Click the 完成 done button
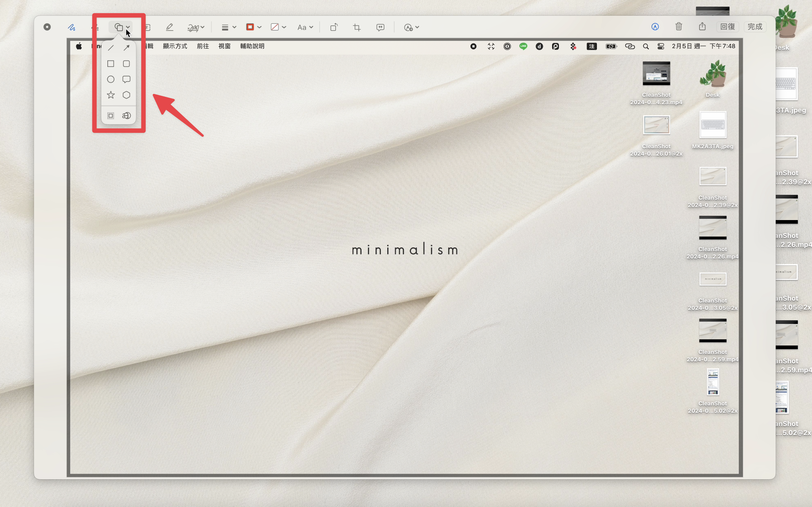Image resolution: width=812 pixels, height=507 pixels. point(755,27)
